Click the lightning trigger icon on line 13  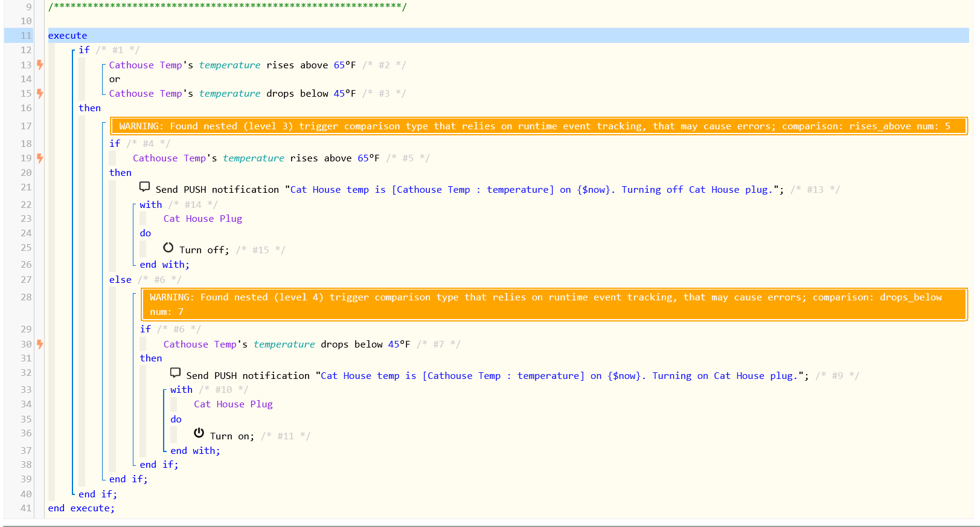coord(40,65)
